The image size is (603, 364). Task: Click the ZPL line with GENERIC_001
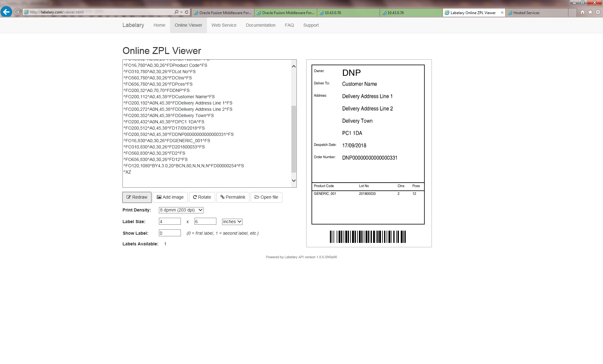pyautogui.click(x=167, y=141)
